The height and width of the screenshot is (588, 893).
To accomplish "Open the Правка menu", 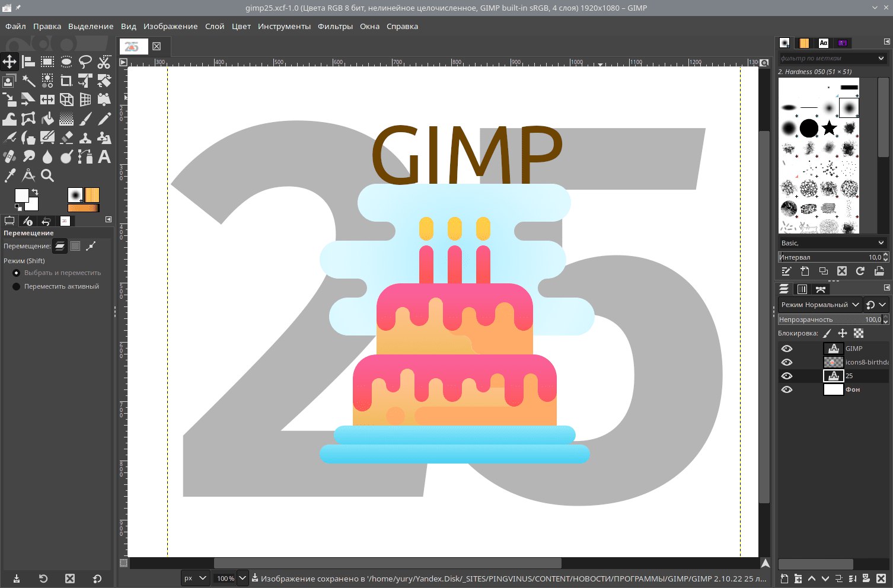I will (47, 26).
